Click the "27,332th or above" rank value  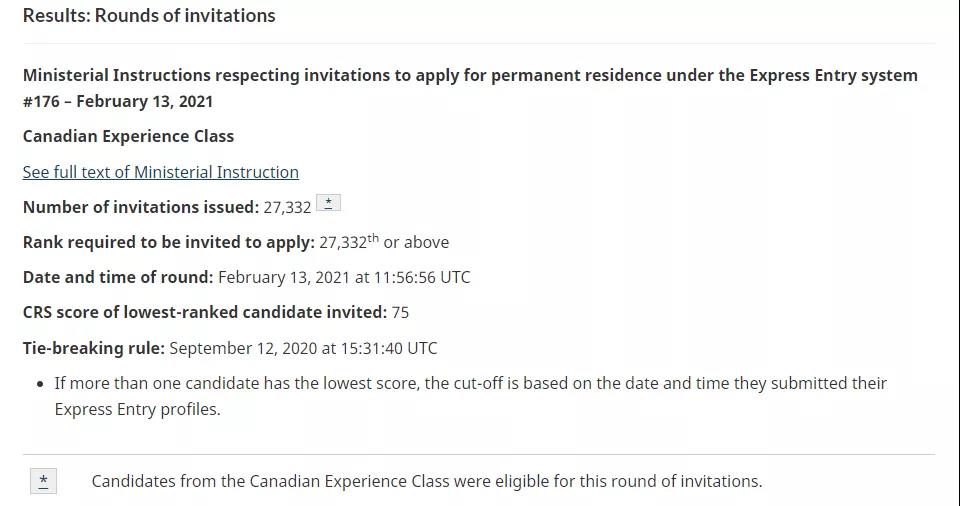pos(384,242)
